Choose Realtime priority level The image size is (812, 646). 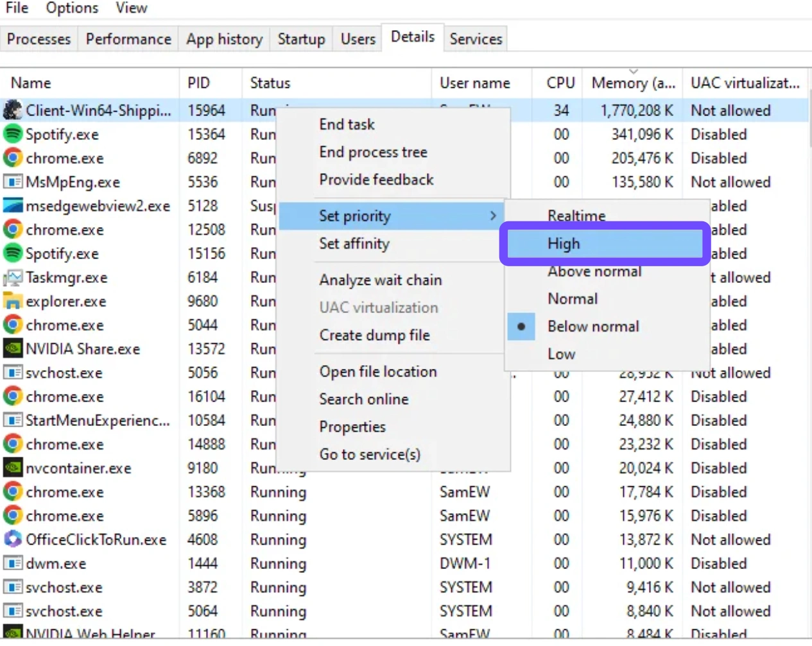[x=576, y=216]
